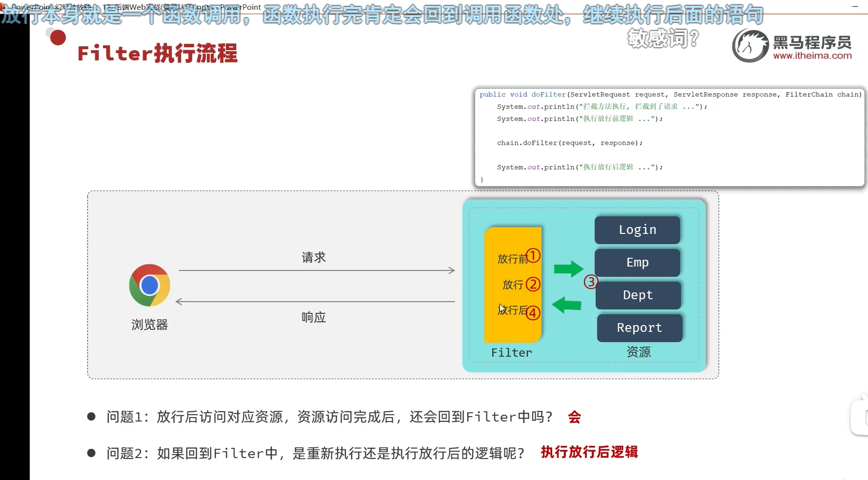This screenshot has height=480, width=868.
Task: Click the 放行前 text in the filter
Action: tap(513, 259)
